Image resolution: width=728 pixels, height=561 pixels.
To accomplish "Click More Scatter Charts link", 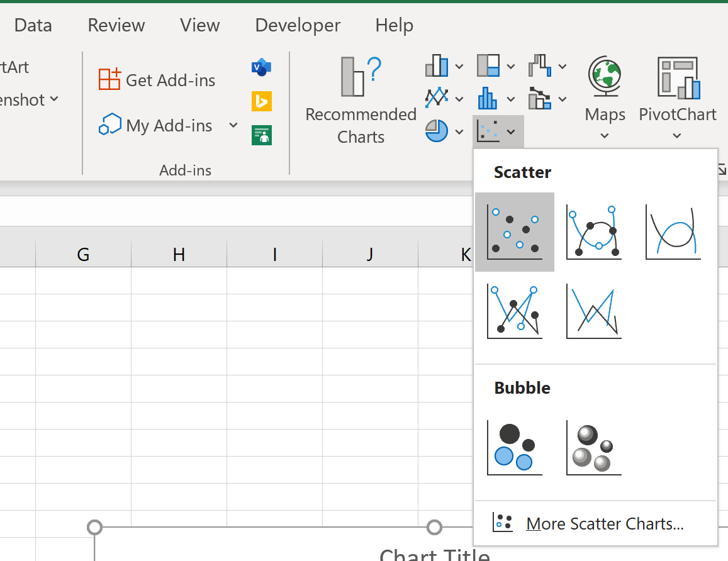I will [605, 523].
